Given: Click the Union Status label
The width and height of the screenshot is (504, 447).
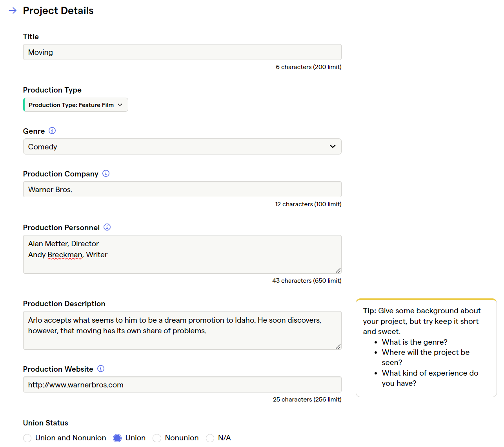Looking at the screenshot, I should coord(45,423).
